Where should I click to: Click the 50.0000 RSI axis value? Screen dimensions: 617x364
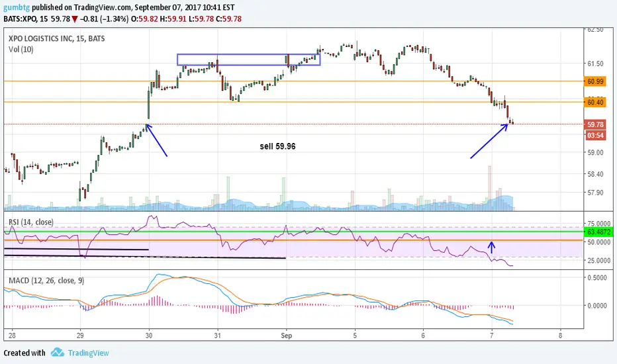(599, 242)
